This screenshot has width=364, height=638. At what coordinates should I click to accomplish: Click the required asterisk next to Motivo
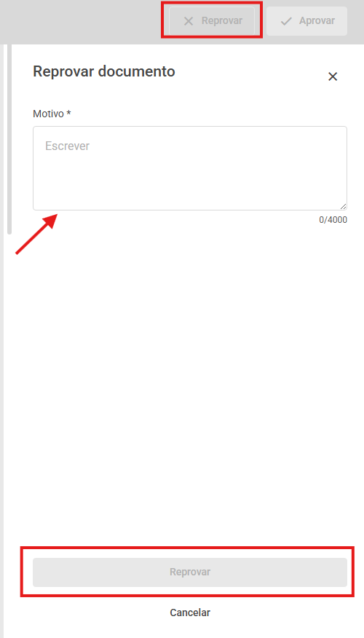[68, 113]
